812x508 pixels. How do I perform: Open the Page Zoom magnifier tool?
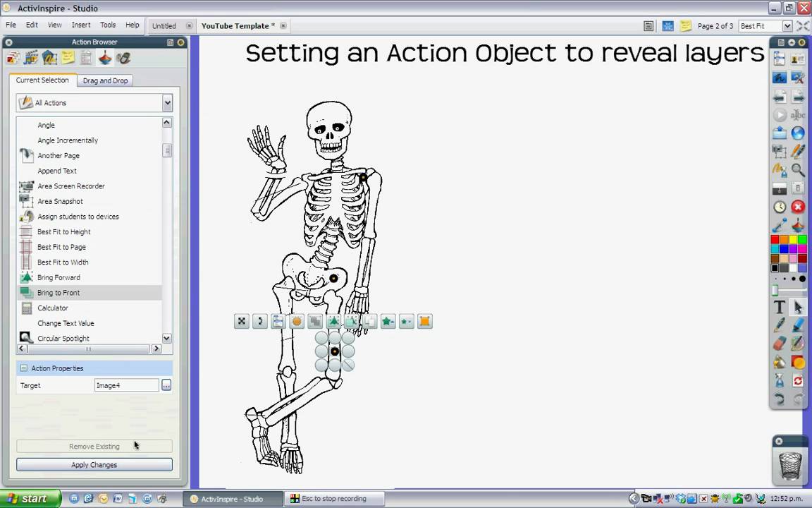pos(798,170)
